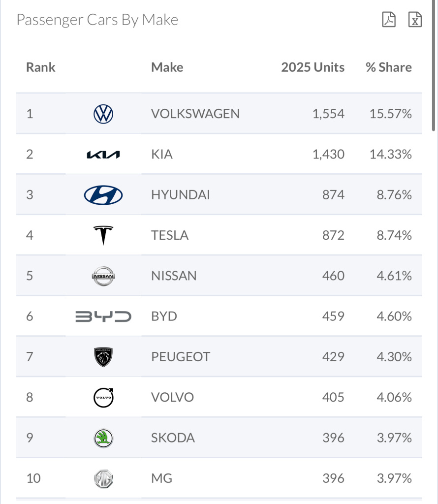Select the VOLKSWAGEN make name

click(195, 114)
